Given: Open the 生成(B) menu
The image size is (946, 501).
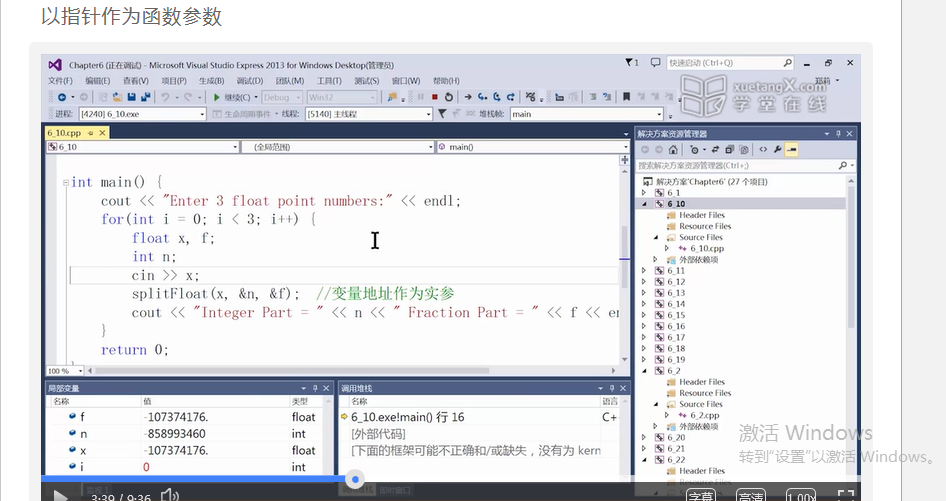Looking at the screenshot, I should pos(211,81).
